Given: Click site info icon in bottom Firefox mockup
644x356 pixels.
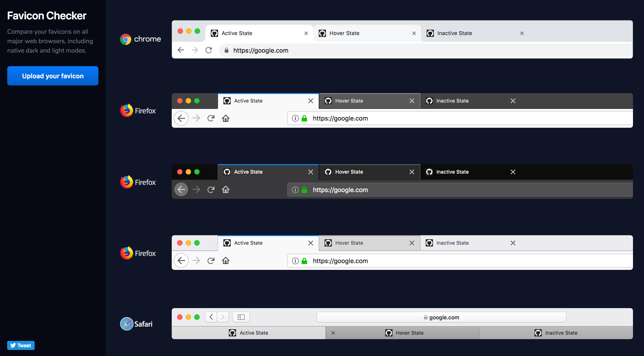Looking at the screenshot, I should pyautogui.click(x=295, y=261).
